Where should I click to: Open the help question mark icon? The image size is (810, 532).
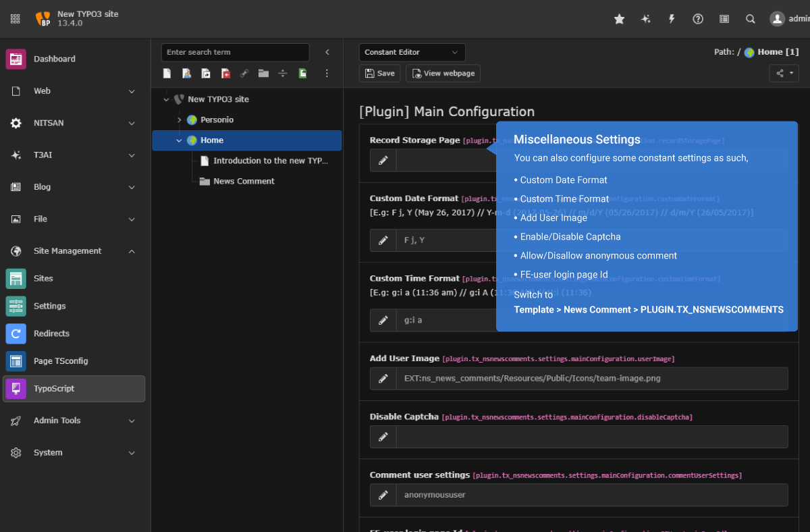pos(698,19)
